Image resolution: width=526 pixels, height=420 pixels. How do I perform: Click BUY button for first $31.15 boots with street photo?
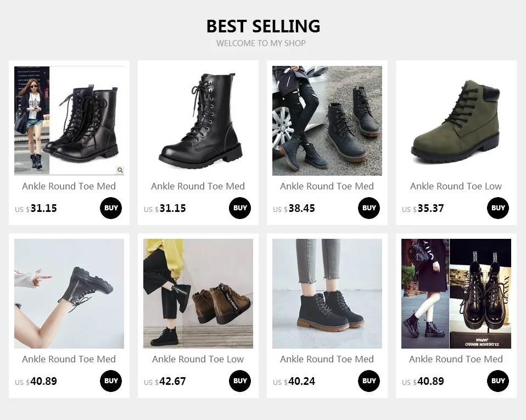click(x=111, y=208)
